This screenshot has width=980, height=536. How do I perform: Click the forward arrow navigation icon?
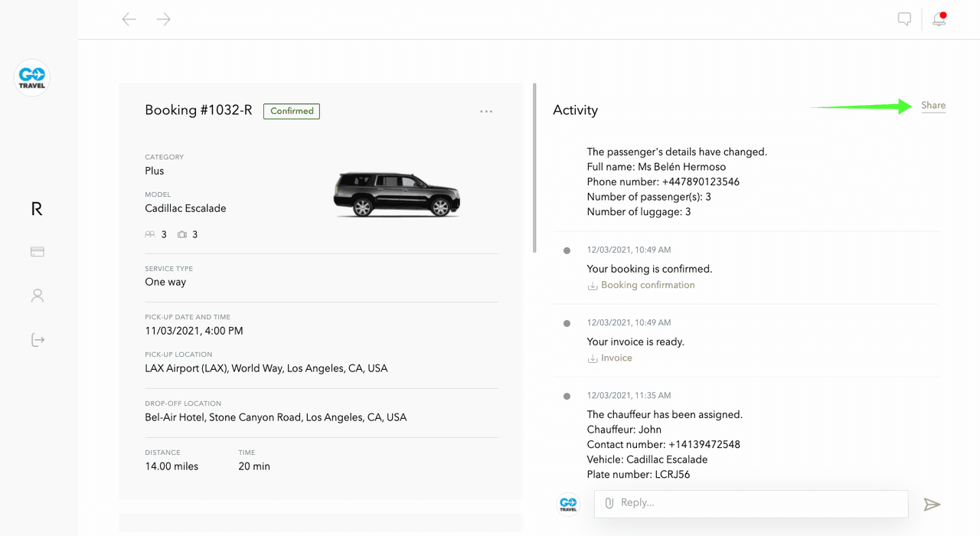(163, 19)
